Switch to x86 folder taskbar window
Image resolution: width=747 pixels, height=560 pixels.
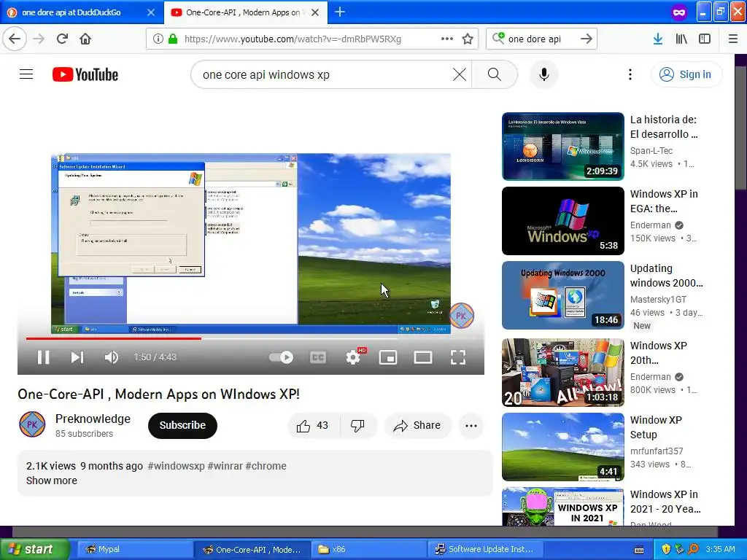tap(368, 549)
